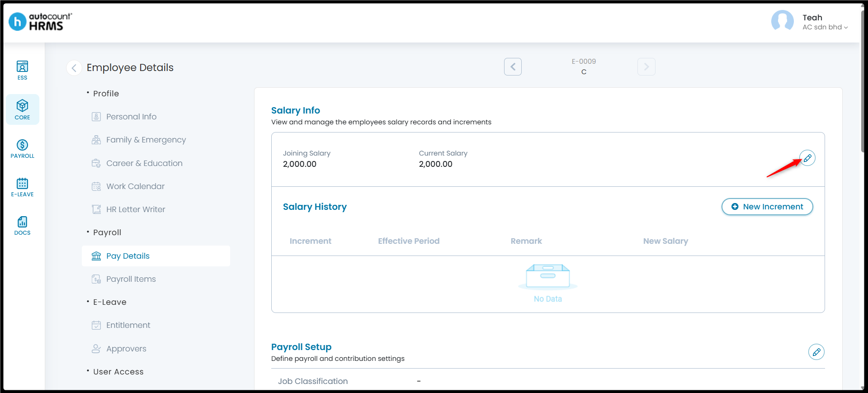Image resolution: width=868 pixels, height=393 pixels.
Task: Click the employee code E-0009
Action: click(584, 62)
